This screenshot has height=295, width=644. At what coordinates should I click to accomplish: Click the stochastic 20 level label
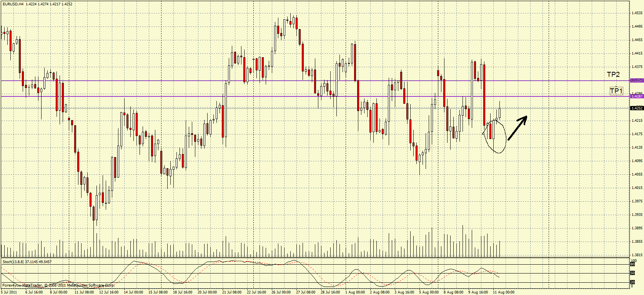[632, 282]
